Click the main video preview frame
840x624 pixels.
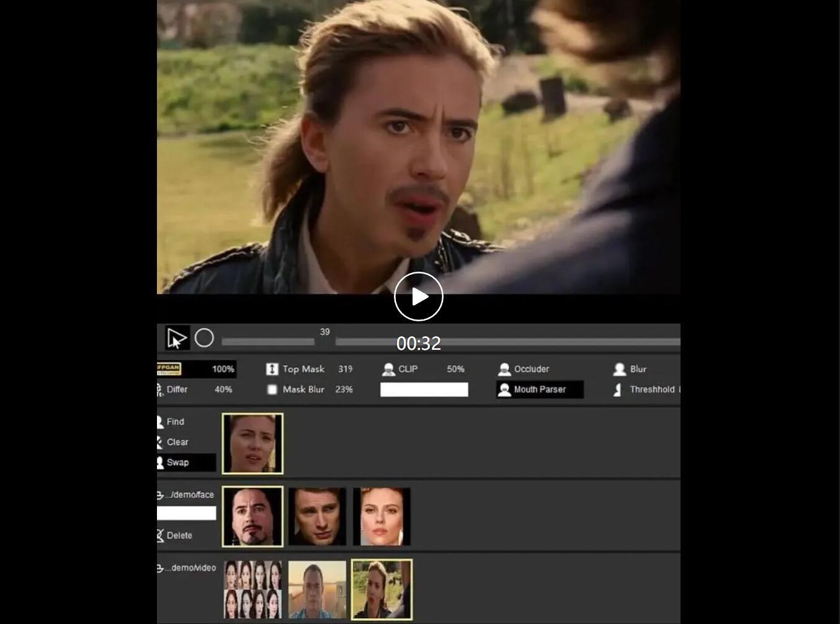pyautogui.click(x=419, y=146)
